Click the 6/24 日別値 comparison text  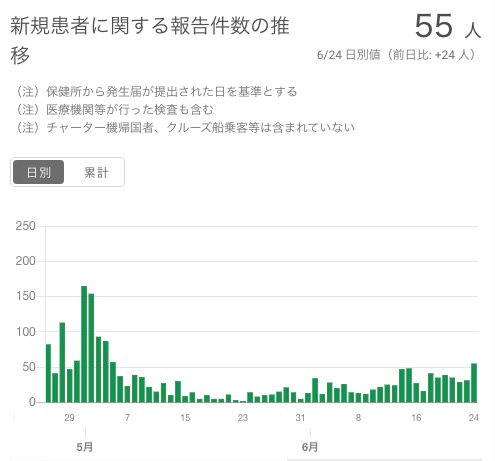(x=396, y=55)
